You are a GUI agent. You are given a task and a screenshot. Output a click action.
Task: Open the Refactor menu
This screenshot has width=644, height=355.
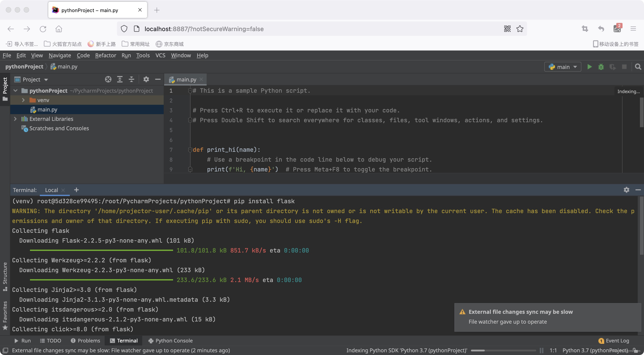106,55
